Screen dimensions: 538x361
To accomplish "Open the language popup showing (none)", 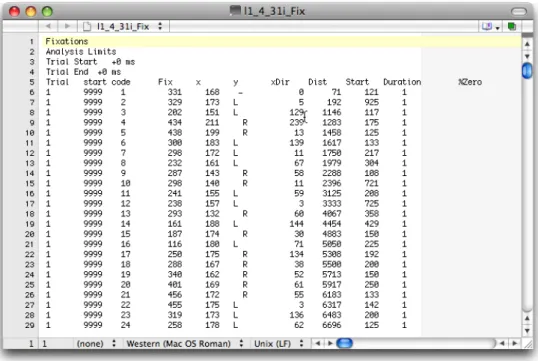I will tap(96, 343).
